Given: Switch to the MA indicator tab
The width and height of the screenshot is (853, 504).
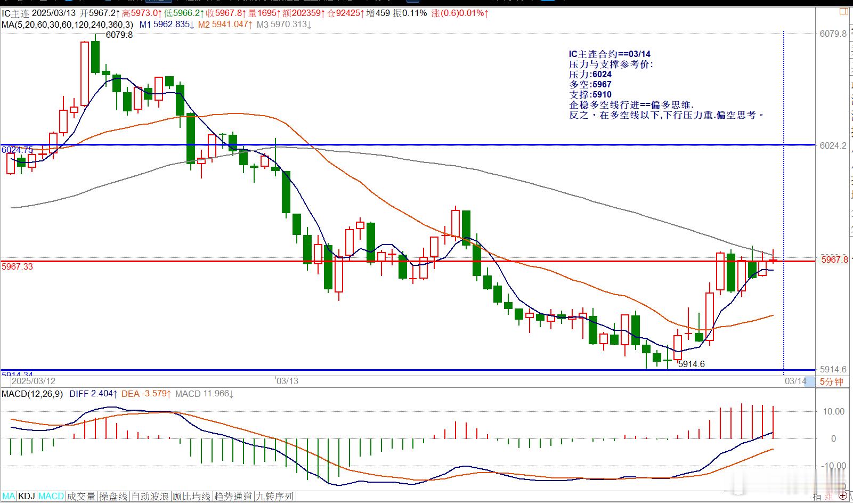Looking at the screenshot, I should point(10,497).
